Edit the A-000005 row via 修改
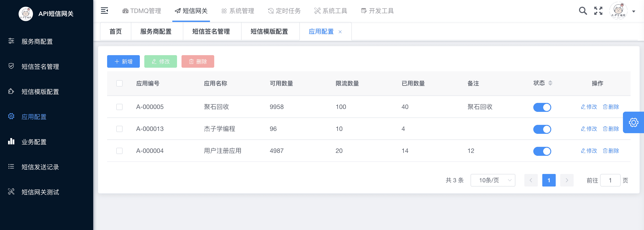Viewport: 644px width, 230px height. (589, 107)
